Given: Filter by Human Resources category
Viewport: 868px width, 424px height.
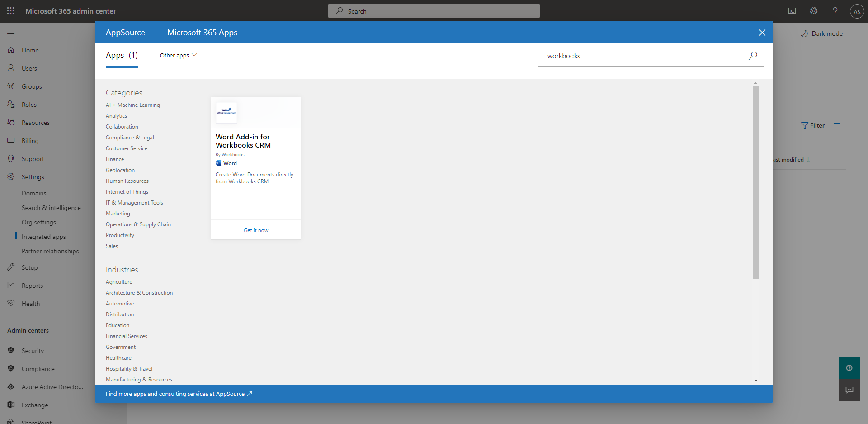Looking at the screenshot, I should (x=127, y=181).
